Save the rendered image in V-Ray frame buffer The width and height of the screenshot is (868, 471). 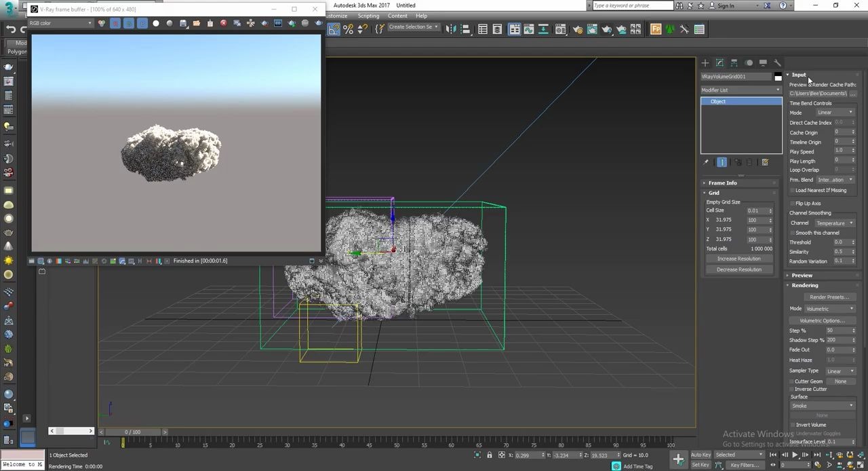[183, 24]
